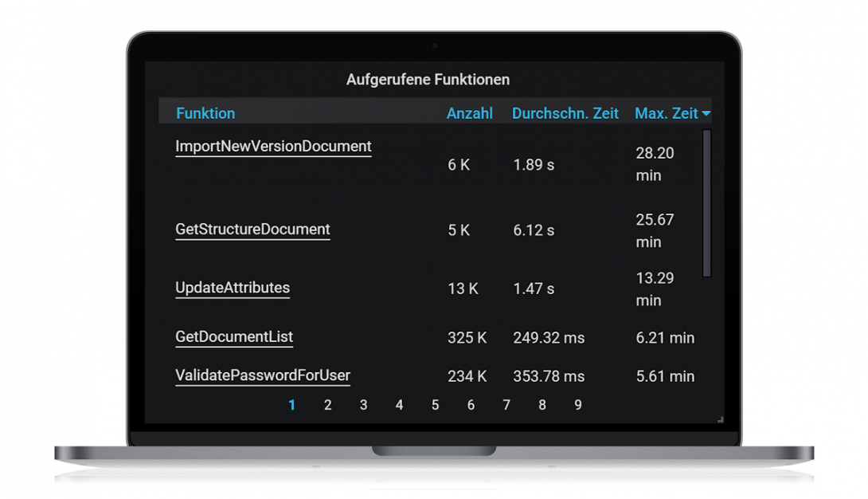868x499 pixels.
Task: Go to page 4 of the table
Action: tap(399, 406)
